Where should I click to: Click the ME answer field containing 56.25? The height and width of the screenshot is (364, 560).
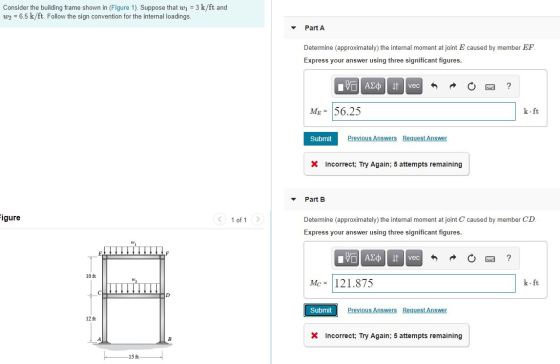[x=424, y=111]
